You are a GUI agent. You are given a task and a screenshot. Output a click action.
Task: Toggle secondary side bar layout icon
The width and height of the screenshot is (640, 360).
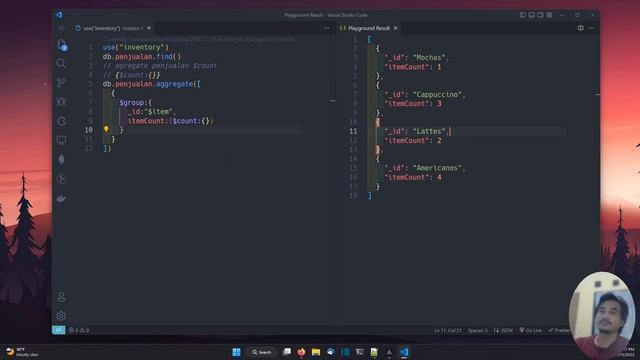540,15
